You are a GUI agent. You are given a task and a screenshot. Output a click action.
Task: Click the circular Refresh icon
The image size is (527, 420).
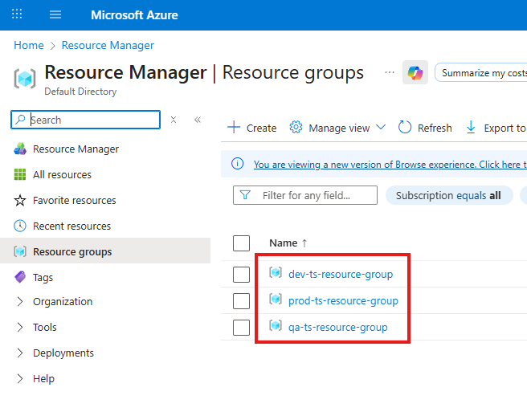pyautogui.click(x=405, y=128)
